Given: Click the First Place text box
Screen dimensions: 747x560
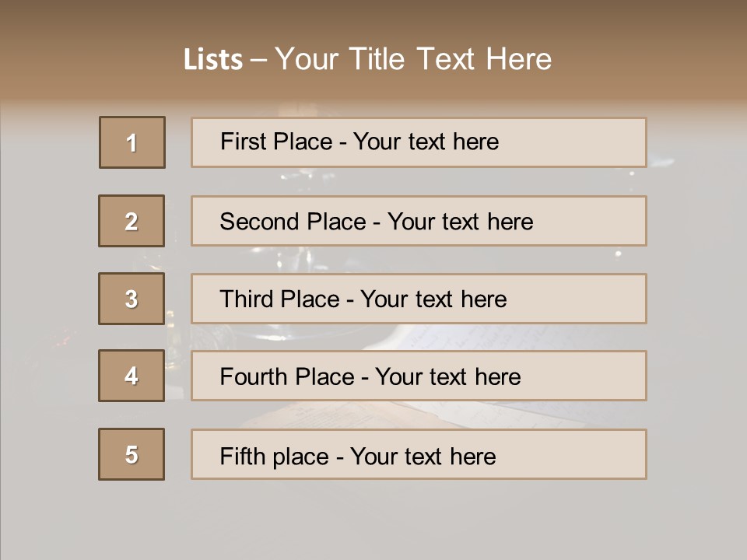Looking at the screenshot, I should (x=419, y=142).
